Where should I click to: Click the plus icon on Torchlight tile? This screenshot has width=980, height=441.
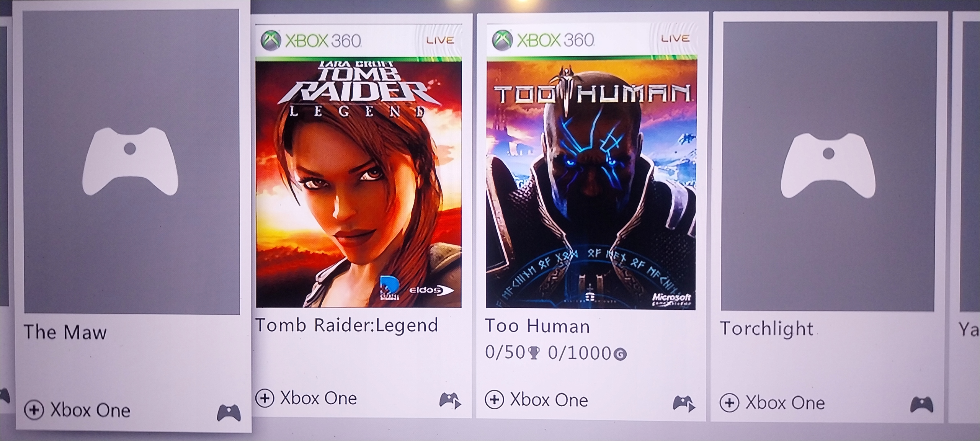point(729,403)
